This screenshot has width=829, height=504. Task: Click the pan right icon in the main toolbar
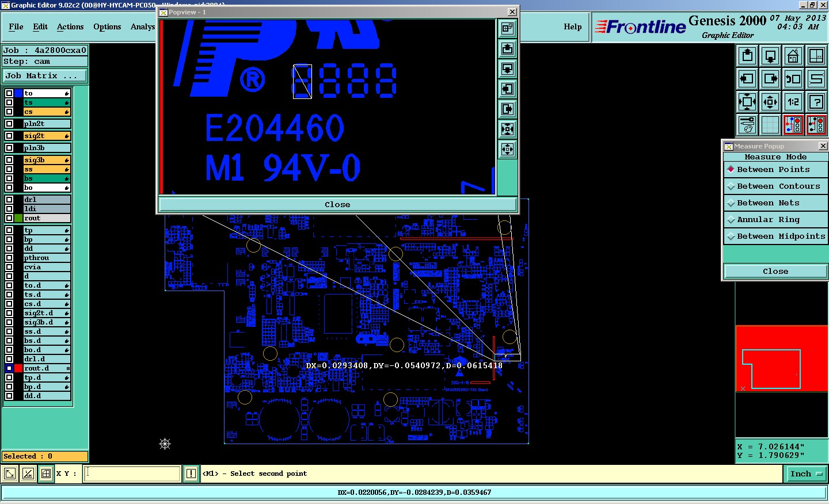pos(770,79)
